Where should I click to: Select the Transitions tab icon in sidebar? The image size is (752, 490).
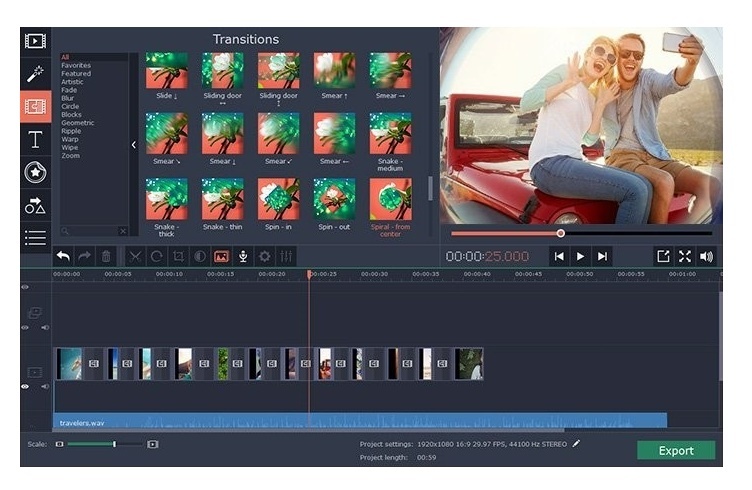[35, 106]
